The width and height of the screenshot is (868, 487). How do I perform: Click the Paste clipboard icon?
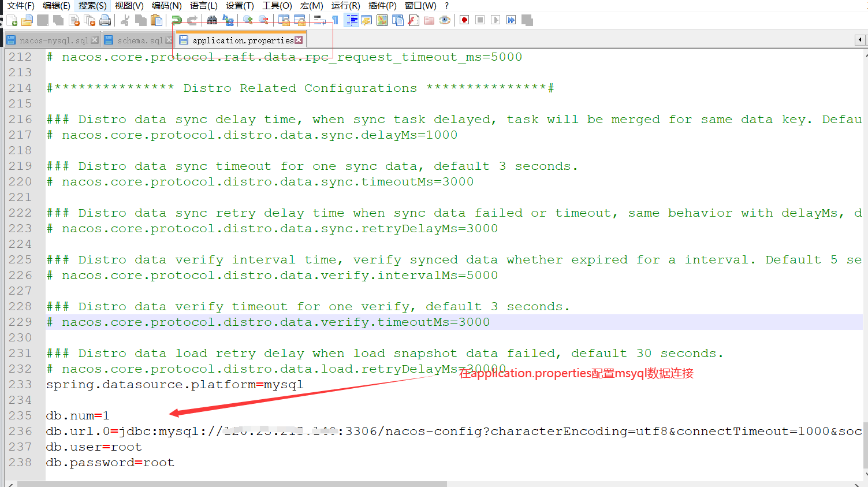pyautogui.click(x=156, y=21)
